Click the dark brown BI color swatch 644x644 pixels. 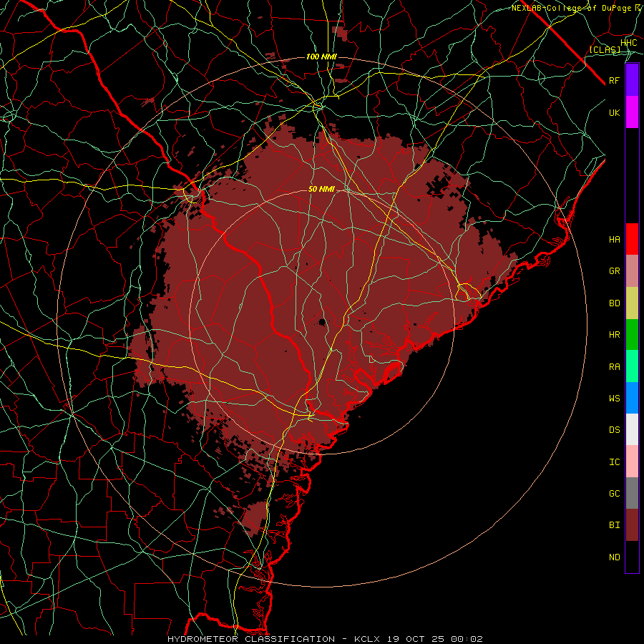coord(632,525)
